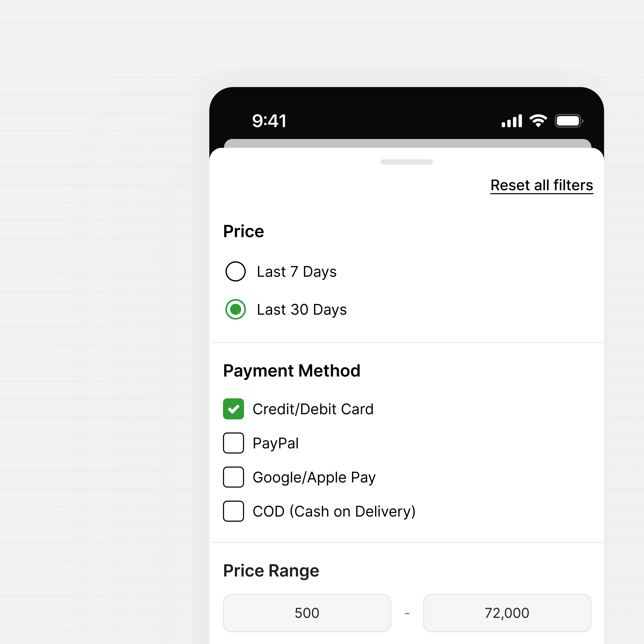Select the Last 7 Days radio button

pos(236,271)
